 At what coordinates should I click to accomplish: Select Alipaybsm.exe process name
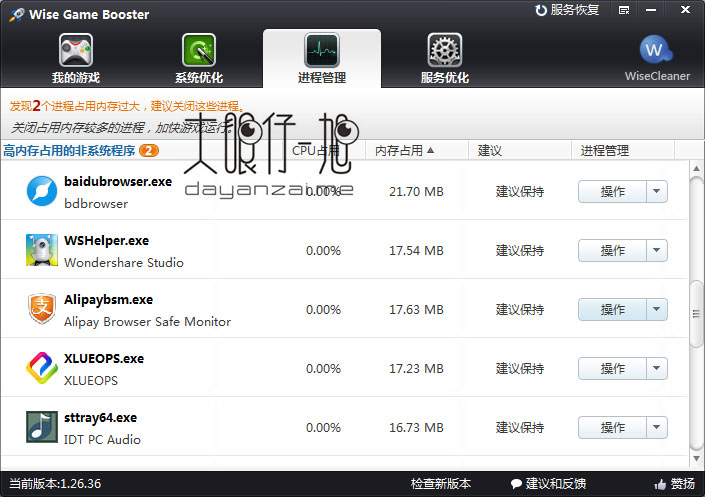point(108,300)
